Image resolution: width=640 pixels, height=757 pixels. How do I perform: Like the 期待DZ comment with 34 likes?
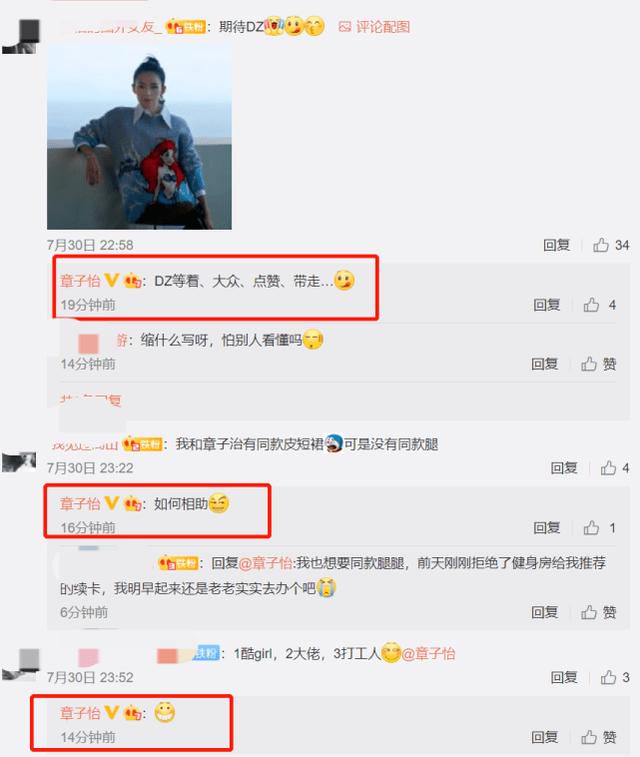(611, 245)
